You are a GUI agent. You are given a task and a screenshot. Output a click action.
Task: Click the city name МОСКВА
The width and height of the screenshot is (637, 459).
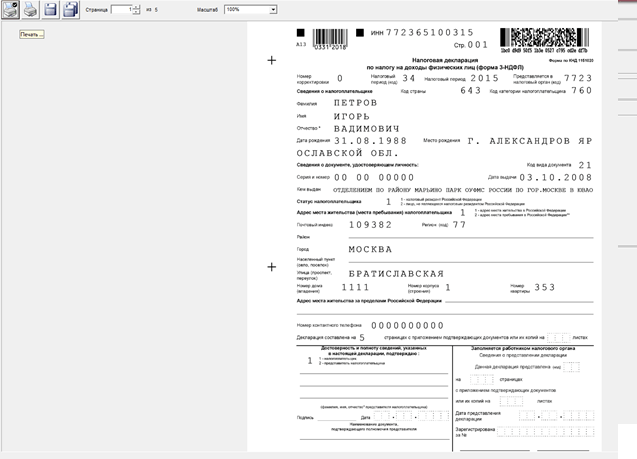[x=370, y=249]
